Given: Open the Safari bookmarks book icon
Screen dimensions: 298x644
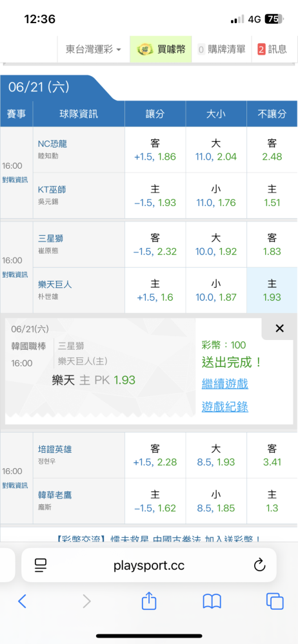Looking at the screenshot, I should 212,601.
